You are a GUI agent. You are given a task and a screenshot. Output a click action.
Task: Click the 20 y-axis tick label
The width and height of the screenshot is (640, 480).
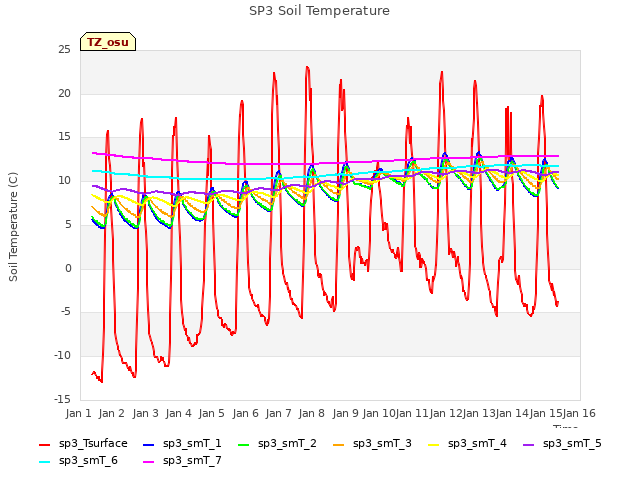64,93
